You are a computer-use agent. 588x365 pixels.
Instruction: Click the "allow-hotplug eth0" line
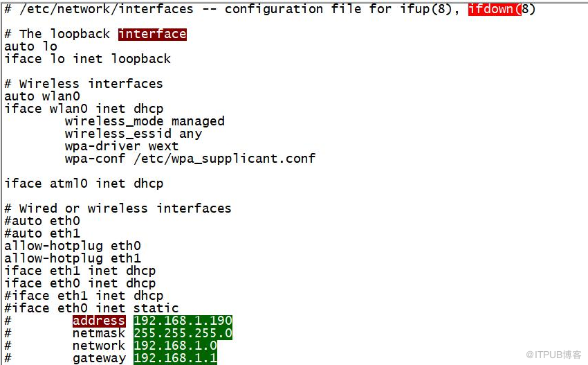tap(73, 246)
